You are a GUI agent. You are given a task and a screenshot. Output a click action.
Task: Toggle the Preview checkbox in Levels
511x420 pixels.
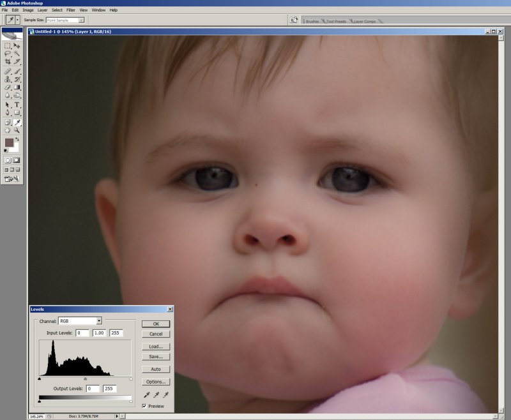tap(144, 406)
